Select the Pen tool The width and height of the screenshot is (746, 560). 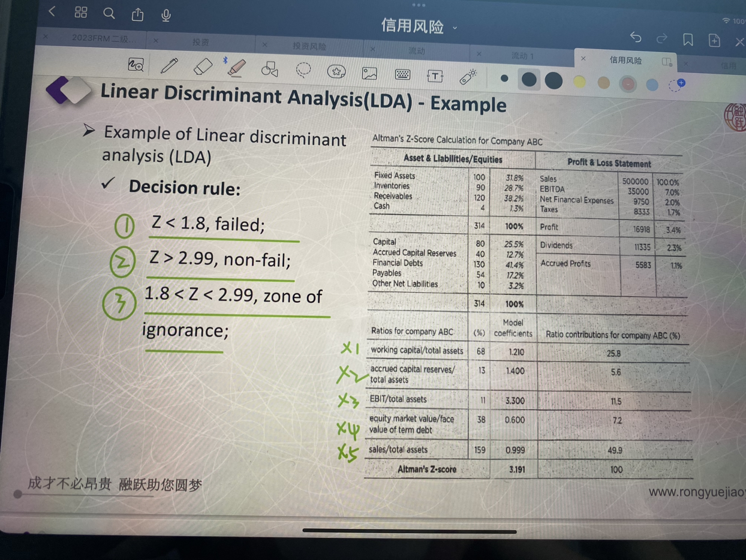170,65
